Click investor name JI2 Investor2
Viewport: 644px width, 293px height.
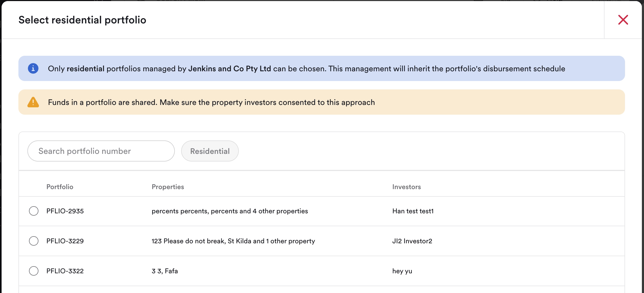(412, 241)
